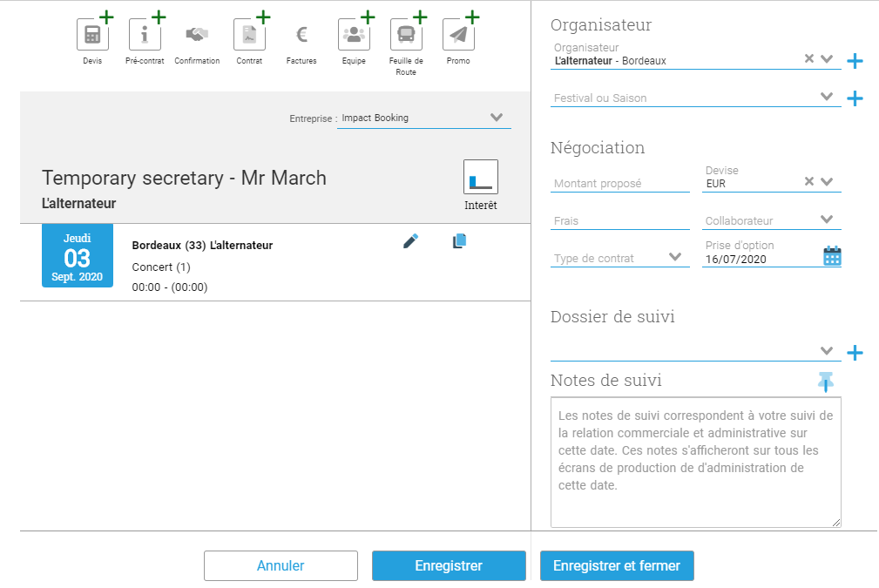The height and width of the screenshot is (588, 879).
Task: Add a new Dossier de suivi
Action: tap(855, 353)
